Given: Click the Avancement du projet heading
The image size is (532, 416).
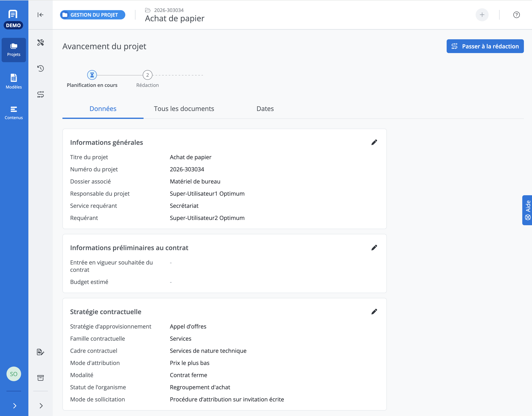Looking at the screenshot, I should [x=104, y=46].
